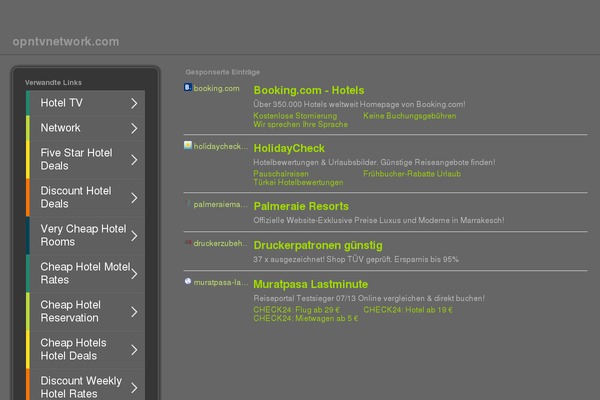The image size is (600, 400).
Task: Click the opntvnetwork.com site title
Action: (x=66, y=41)
